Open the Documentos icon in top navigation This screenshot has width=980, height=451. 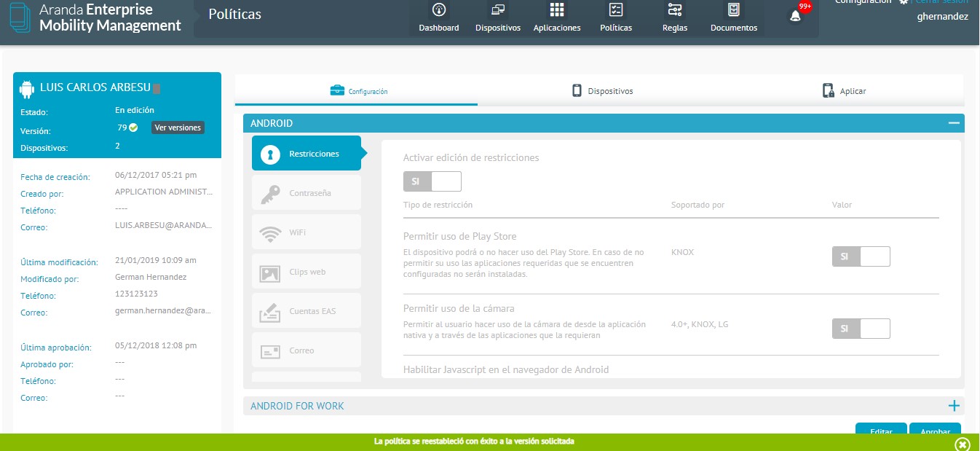coord(733,10)
